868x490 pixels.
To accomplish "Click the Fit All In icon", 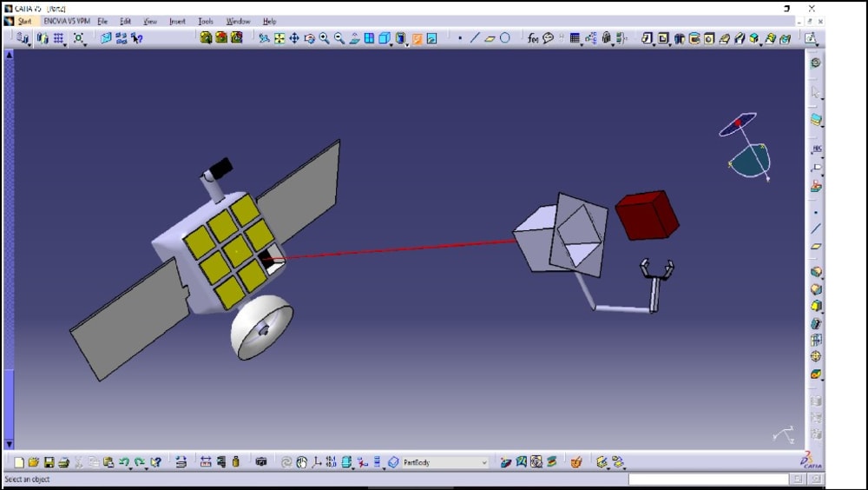I will (279, 37).
